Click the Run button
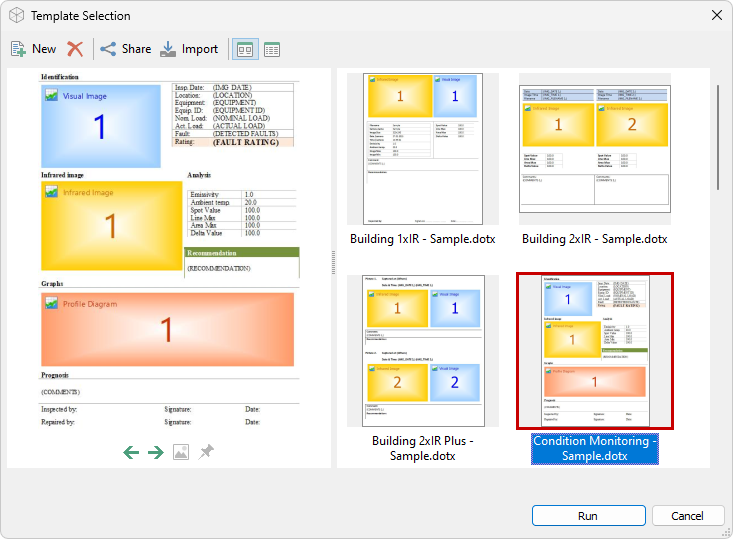This screenshot has height=539, width=733. 589,516
